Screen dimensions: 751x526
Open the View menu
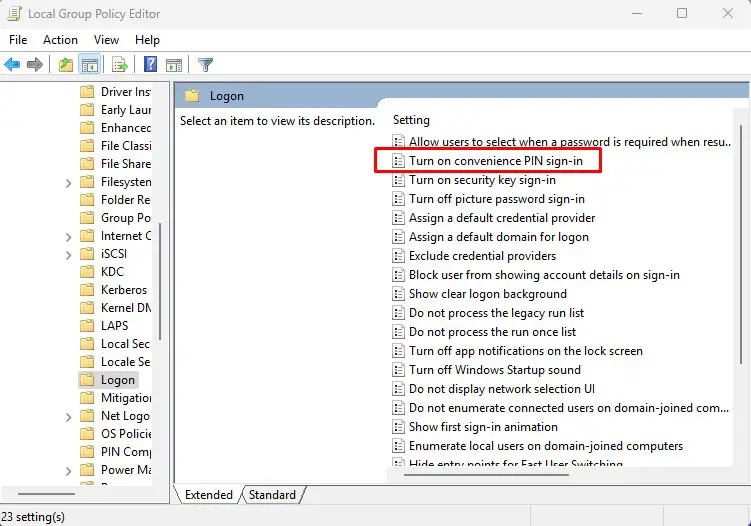[x=106, y=40]
